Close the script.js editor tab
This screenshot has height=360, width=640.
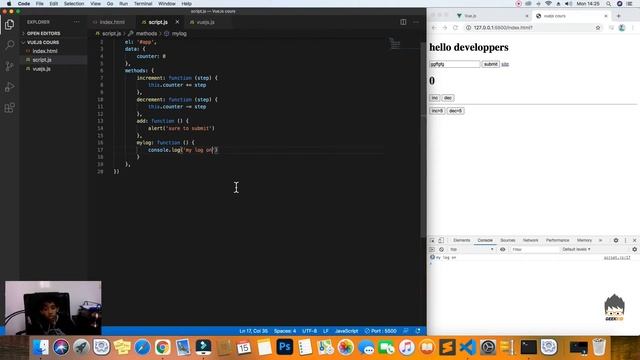[x=177, y=22]
